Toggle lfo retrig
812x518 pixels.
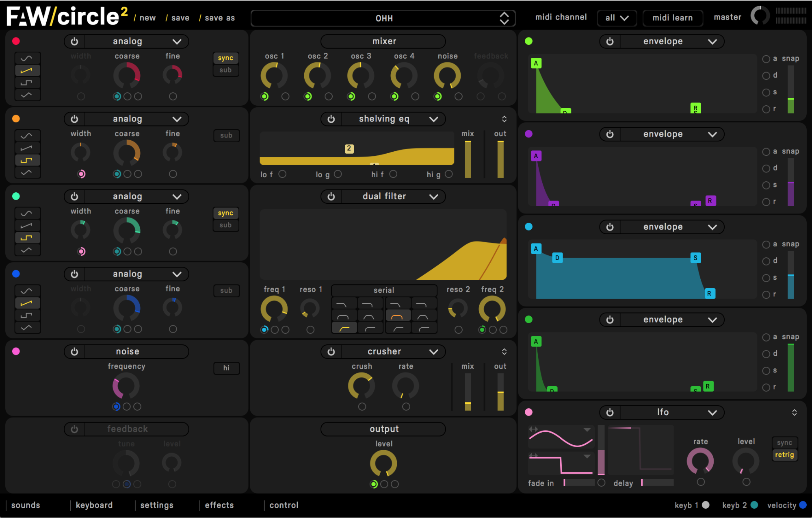click(x=784, y=455)
